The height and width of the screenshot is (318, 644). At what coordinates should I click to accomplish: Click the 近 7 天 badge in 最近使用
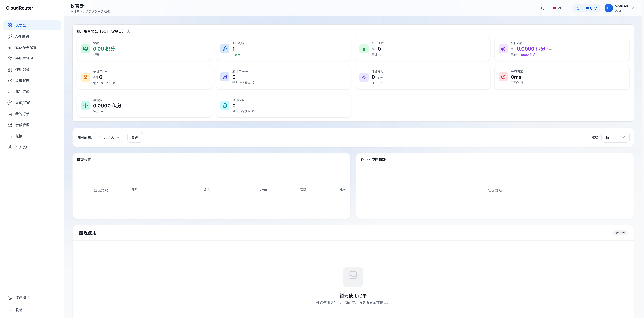pyautogui.click(x=620, y=233)
